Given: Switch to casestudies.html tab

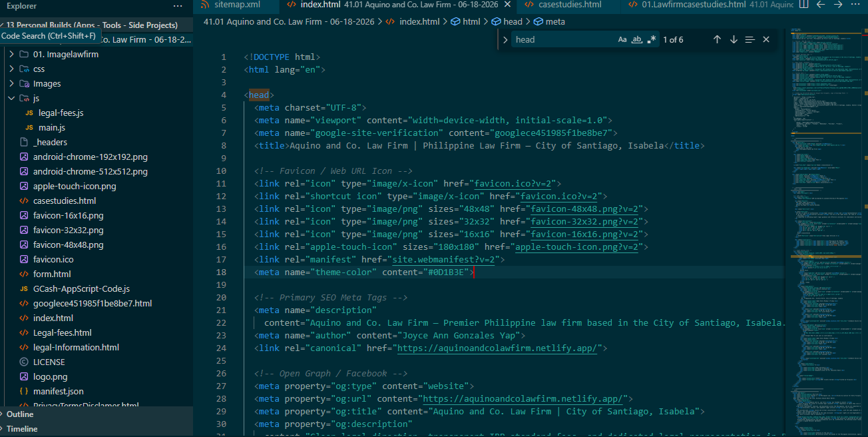Looking at the screenshot, I should point(569,5).
